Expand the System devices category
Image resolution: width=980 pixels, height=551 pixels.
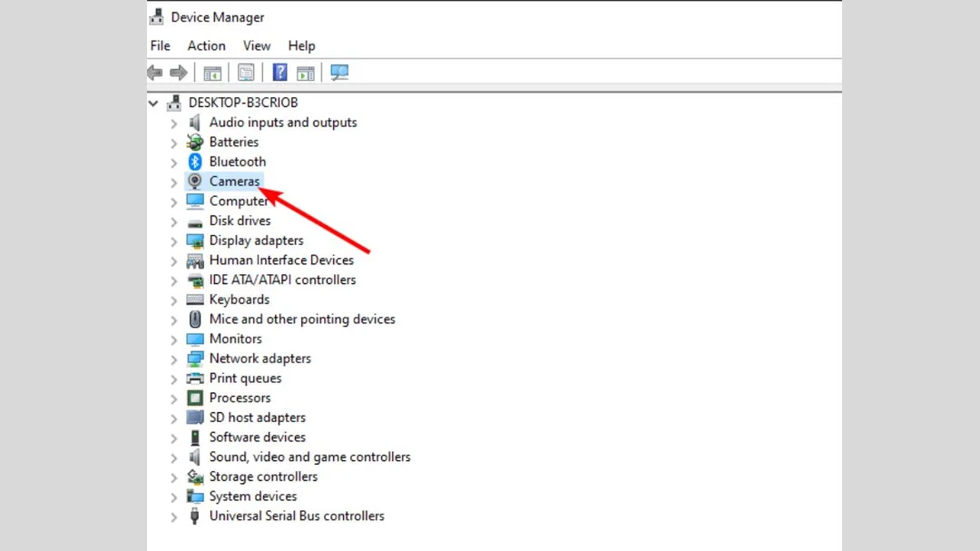[x=173, y=497]
